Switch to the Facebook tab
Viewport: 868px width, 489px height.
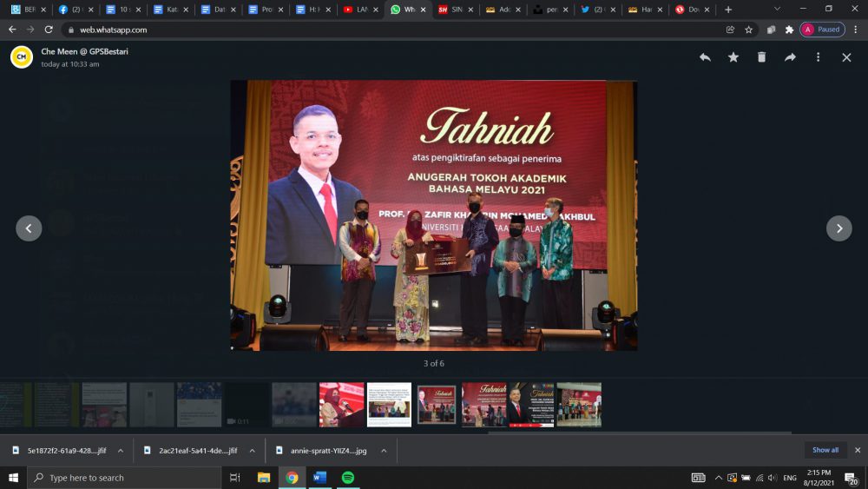pos(76,10)
